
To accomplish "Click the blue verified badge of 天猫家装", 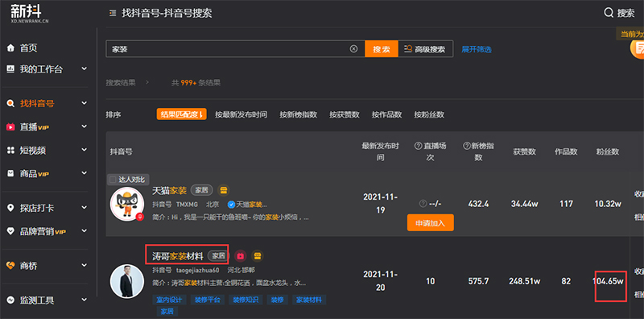I will [x=231, y=205].
